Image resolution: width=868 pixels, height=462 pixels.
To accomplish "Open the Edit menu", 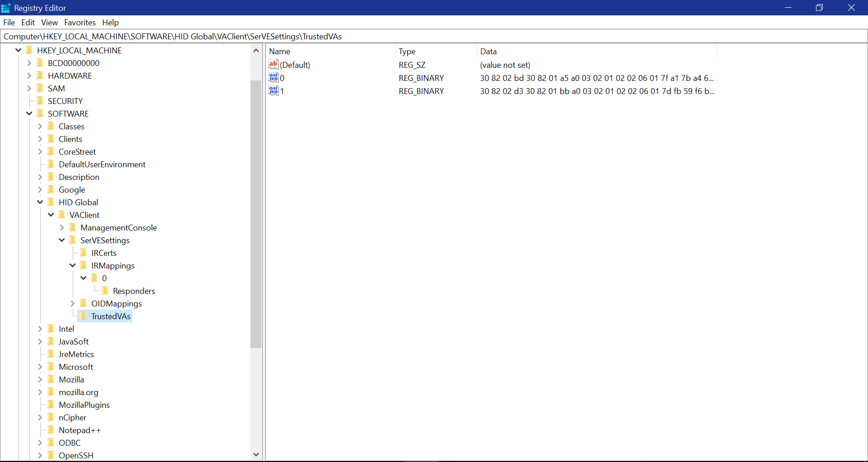I will 28,23.
